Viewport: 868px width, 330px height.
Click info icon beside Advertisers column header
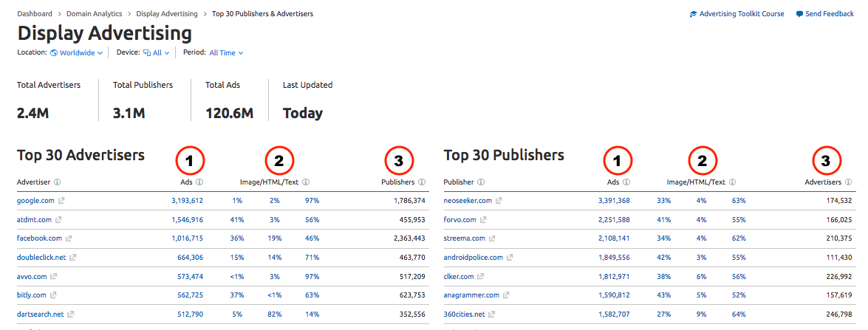(849, 182)
